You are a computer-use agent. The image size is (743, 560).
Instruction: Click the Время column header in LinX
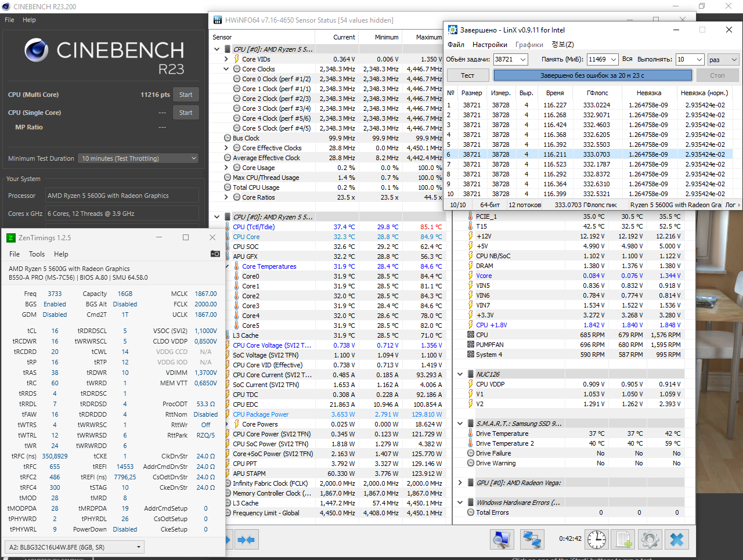click(555, 93)
